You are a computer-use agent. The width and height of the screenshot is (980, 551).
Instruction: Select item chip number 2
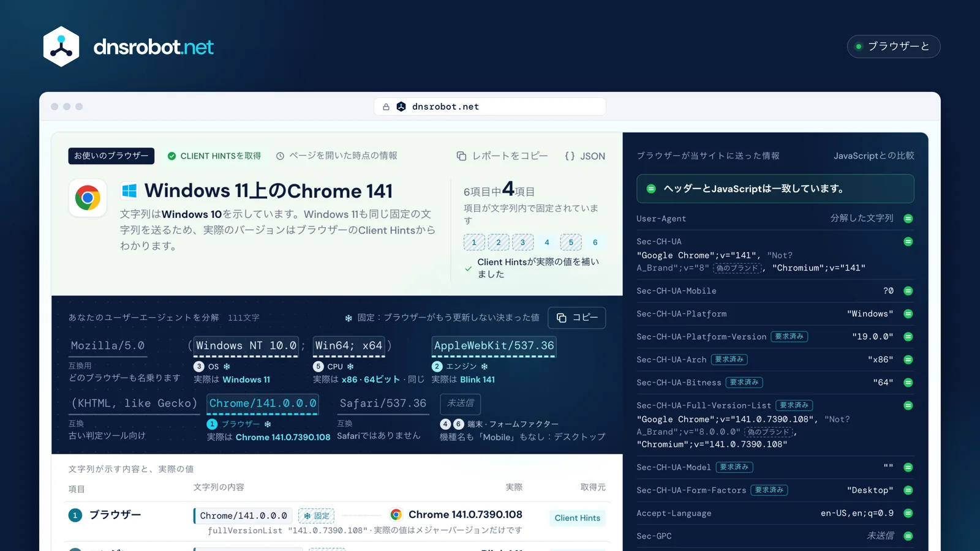pyautogui.click(x=499, y=242)
